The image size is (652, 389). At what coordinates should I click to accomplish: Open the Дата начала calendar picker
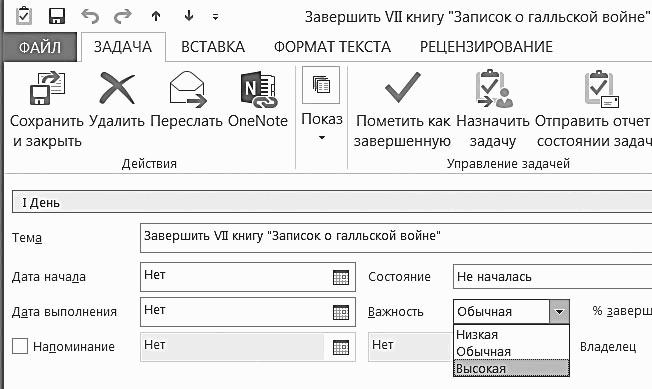click(x=341, y=277)
